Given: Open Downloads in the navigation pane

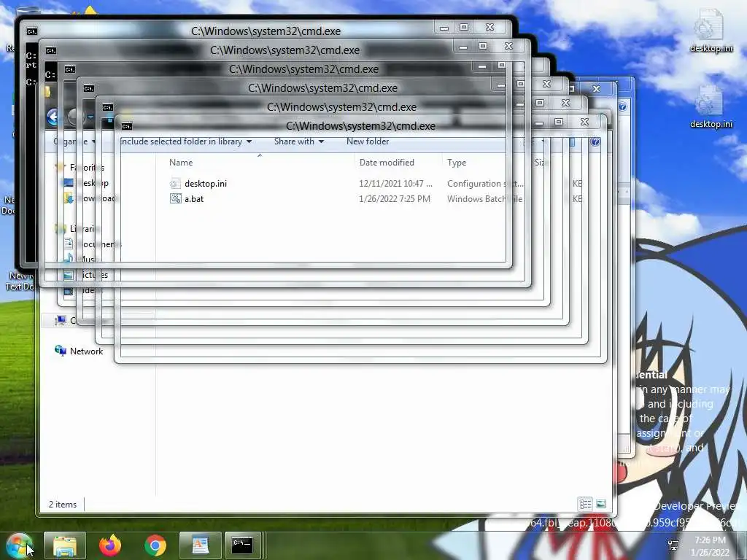Looking at the screenshot, I should (90, 198).
